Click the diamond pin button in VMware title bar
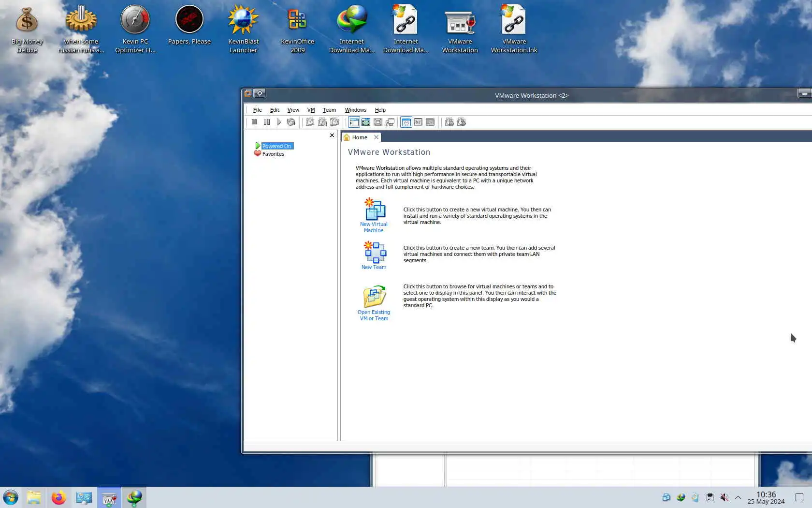The image size is (812, 508). coord(260,93)
